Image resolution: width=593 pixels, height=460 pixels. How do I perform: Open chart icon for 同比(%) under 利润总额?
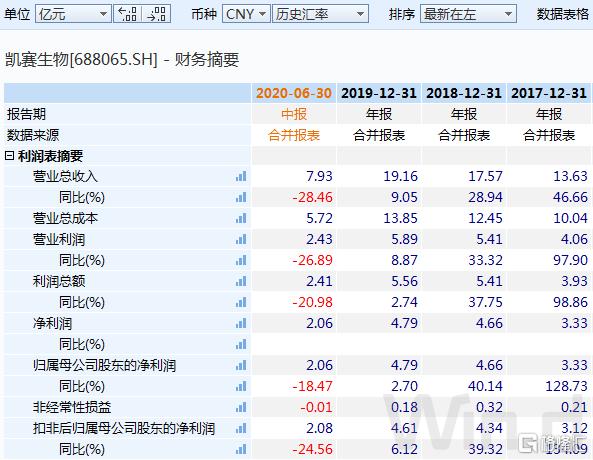pyautogui.click(x=241, y=302)
